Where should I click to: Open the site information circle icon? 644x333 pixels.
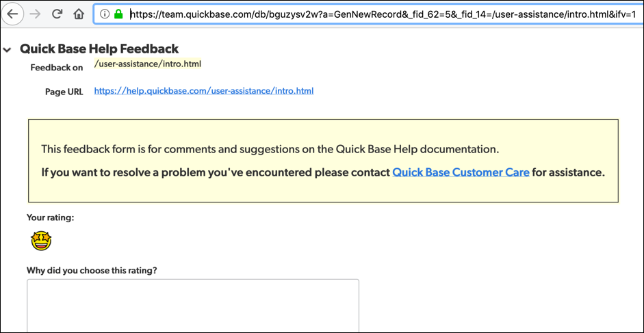(x=105, y=14)
